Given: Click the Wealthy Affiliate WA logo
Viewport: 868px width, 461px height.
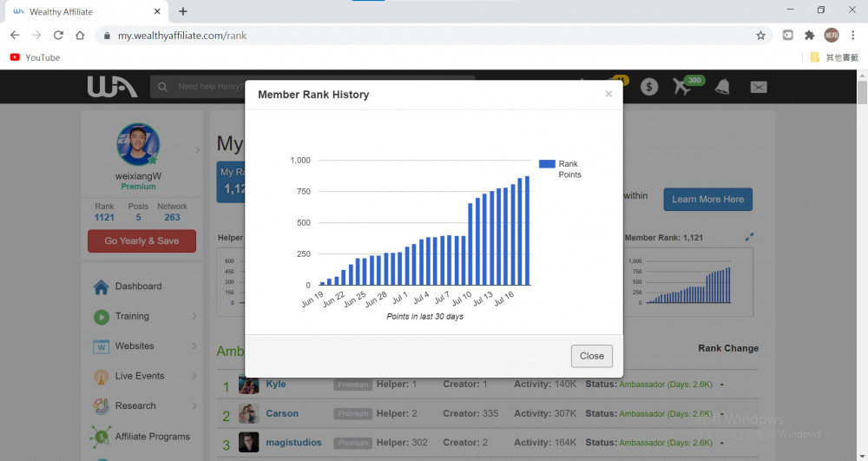Looking at the screenshot, I should [112, 87].
